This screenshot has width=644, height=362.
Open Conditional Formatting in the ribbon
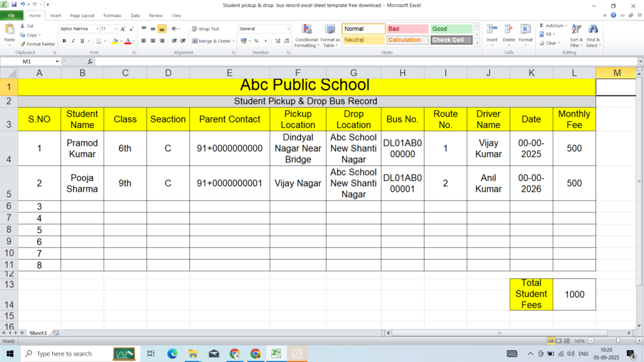click(306, 35)
